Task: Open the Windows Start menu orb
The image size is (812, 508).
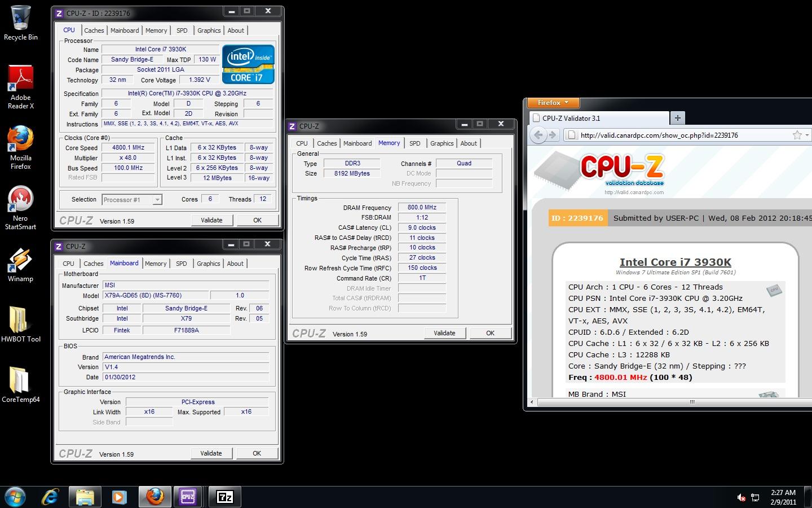Action: click(15, 497)
